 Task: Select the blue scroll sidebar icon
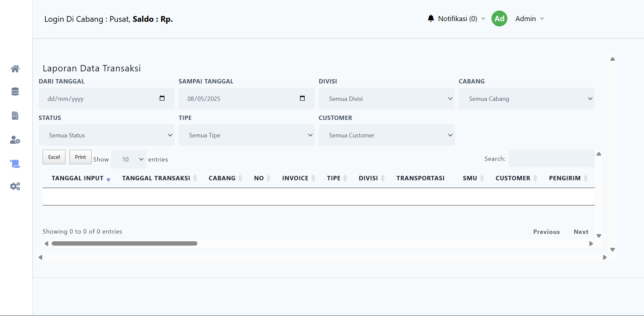coord(15,164)
